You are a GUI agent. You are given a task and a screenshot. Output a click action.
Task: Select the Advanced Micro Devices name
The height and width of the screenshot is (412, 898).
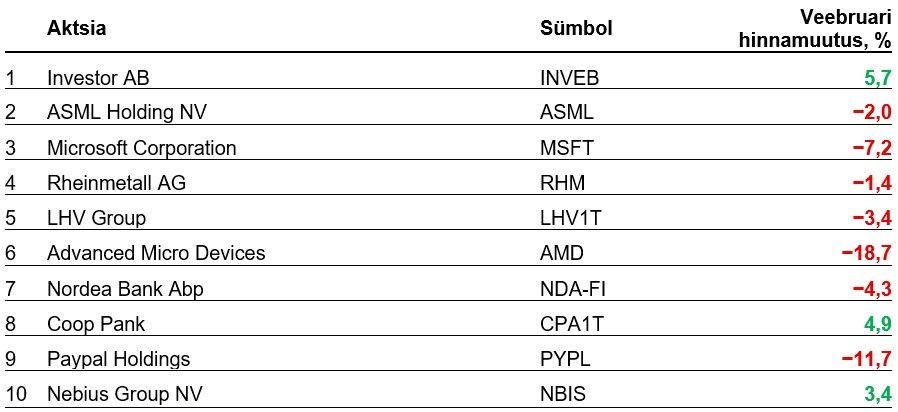tap(156, 253)
